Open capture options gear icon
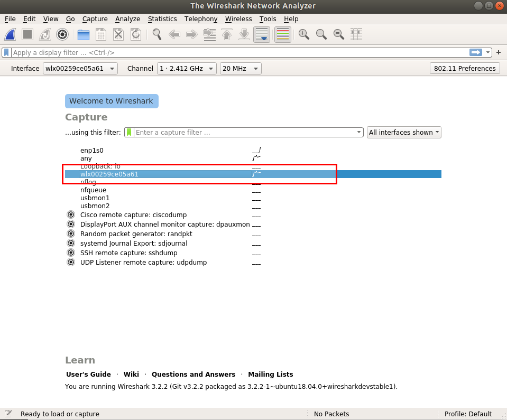The height and width of the screenshot is (420, 507). [62, 34]
